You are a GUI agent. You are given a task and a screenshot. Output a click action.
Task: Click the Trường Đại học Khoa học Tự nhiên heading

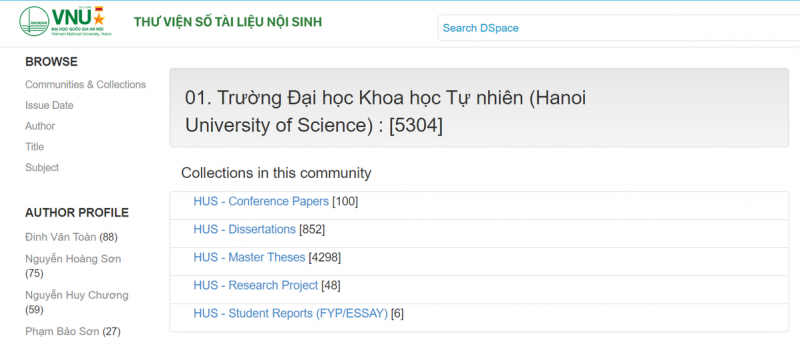pos(385,111)
